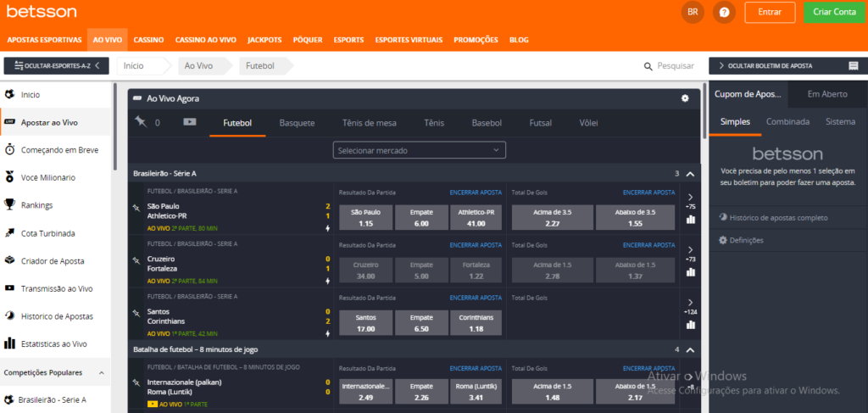This screenshot has height=413, width=868.
Task: Open Começando em Breve sidebar item
Action: tap(55, 150)
